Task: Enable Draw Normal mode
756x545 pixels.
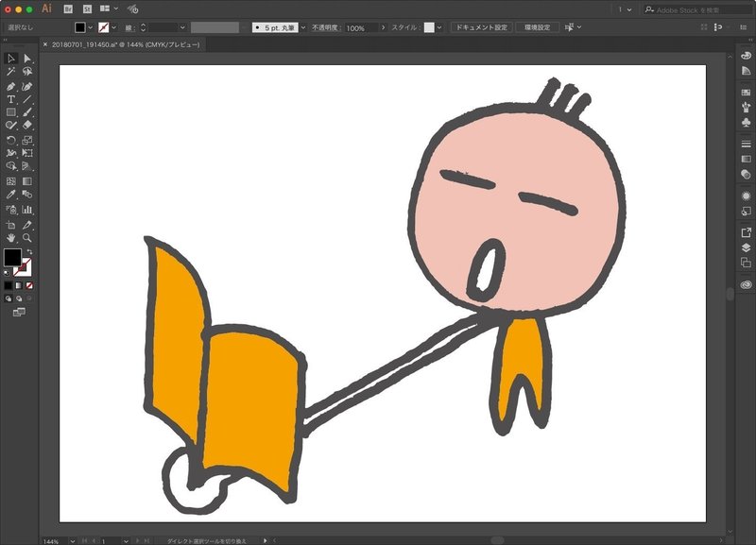Action: 9,298
